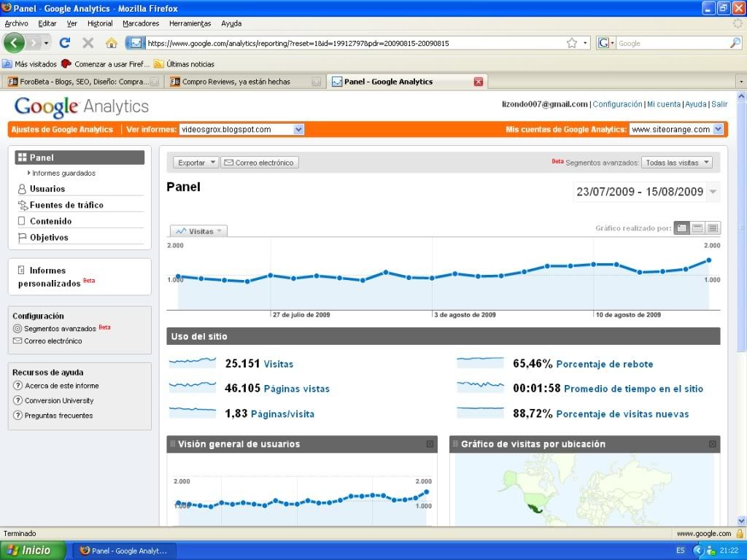Switch to the Compro Reviews tab
Viewport: 747px width, 560px height.
click(x=245, y=82)
